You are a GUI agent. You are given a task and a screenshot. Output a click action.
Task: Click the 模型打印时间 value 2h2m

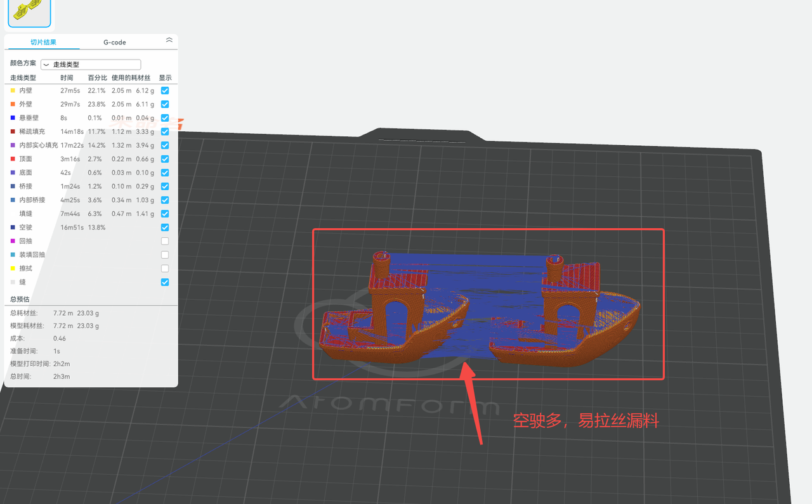click(62, 364)
